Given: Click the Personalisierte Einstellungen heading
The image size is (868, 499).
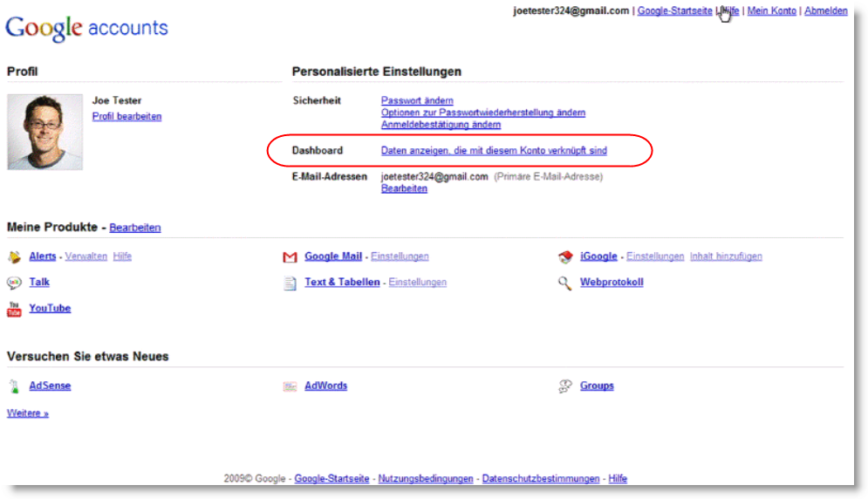Looking at the screenshot, I should click(x=377, y=72).
